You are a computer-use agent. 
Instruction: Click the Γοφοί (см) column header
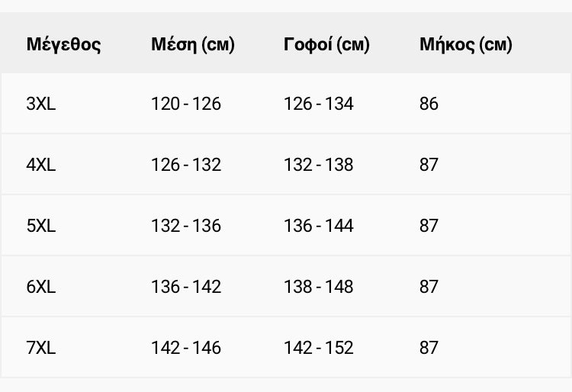(x=326, y=44)
